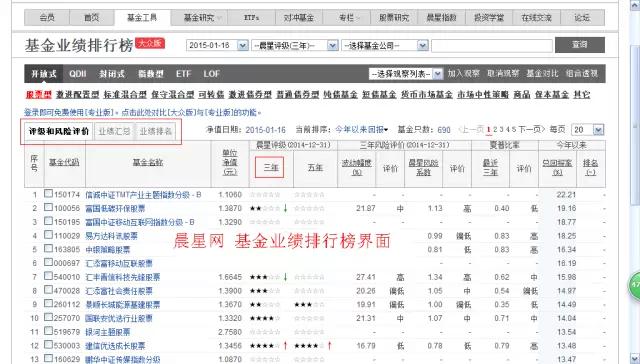Switch to the 业绩排名 tab
Viewport: 640px width, 364px height.
156,131
